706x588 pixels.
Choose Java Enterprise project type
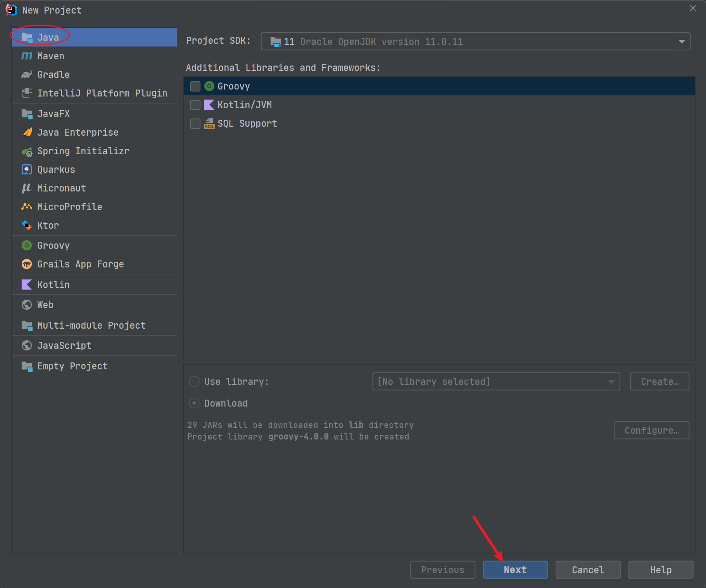coord(94,132)
